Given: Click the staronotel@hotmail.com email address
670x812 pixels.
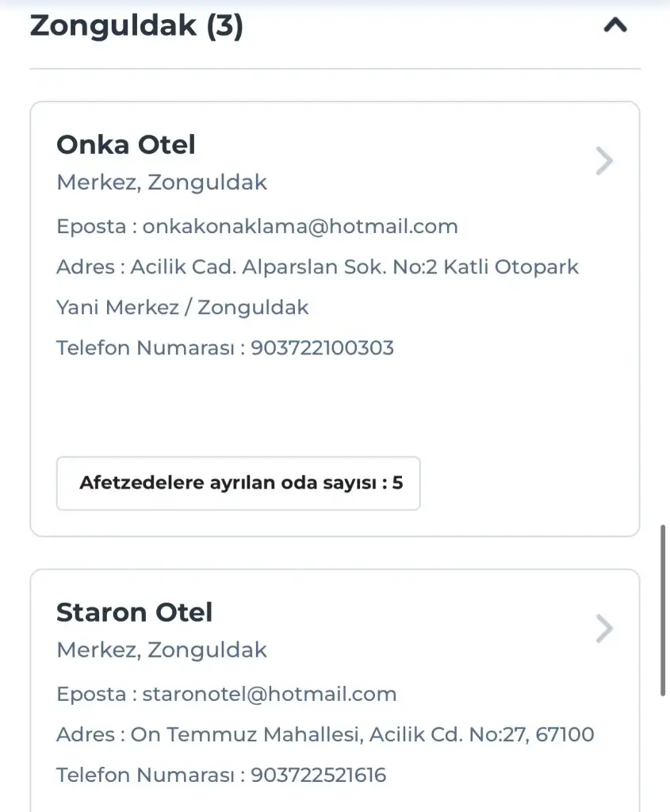Looking at the screenshot, I should pos(270,695).
